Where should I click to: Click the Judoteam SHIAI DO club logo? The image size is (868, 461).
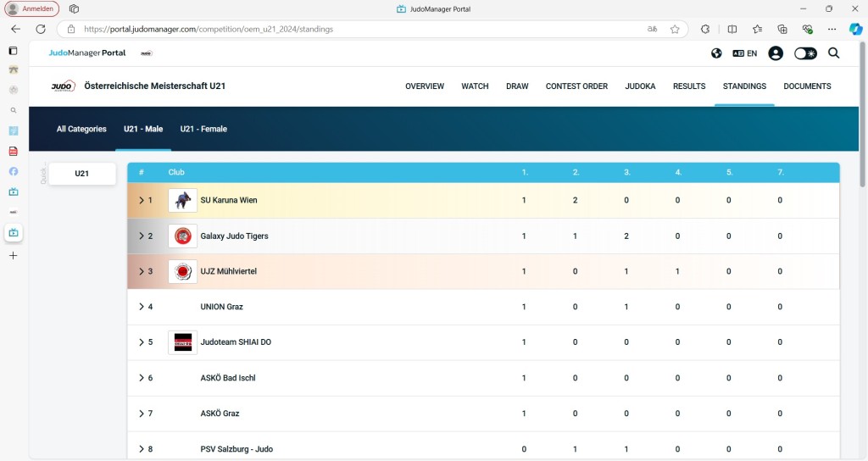point(182,342)
